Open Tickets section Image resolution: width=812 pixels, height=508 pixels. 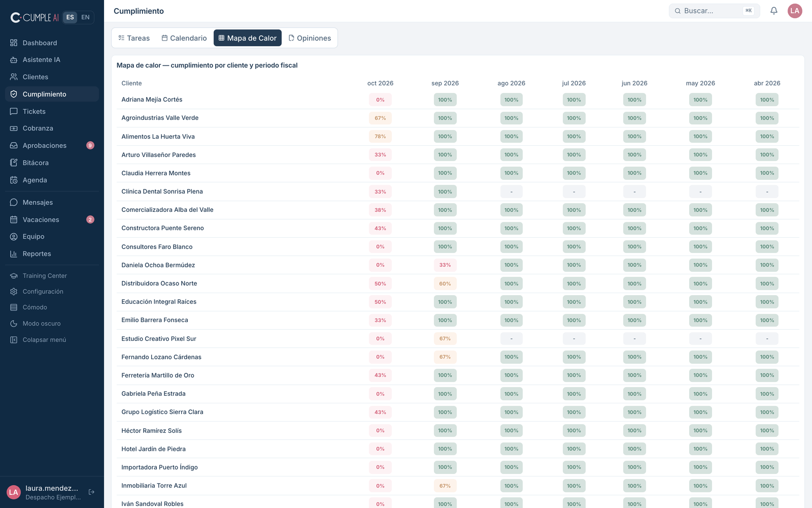pos(52,111)
